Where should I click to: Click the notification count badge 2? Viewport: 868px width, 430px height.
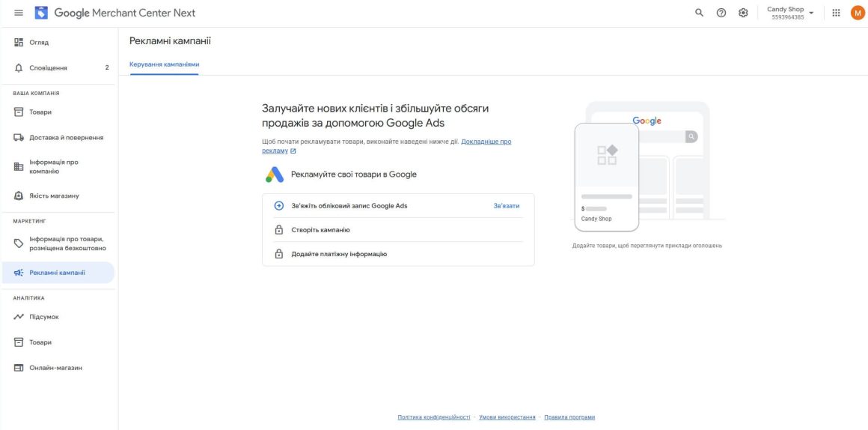pyautogui.click(x=107, y=68)
